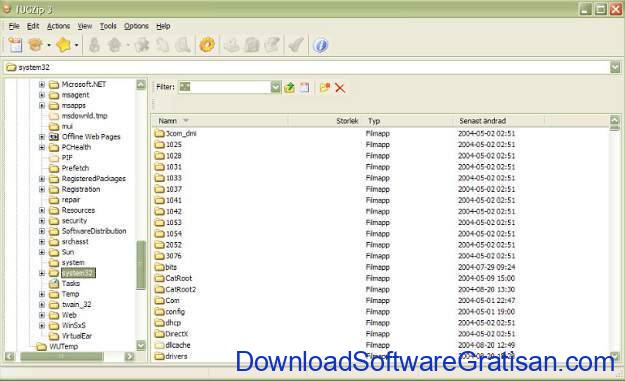The width and height of the screenshot is (625, 381).
Task: Open the Edit menu
Action: tap(33, 26)
